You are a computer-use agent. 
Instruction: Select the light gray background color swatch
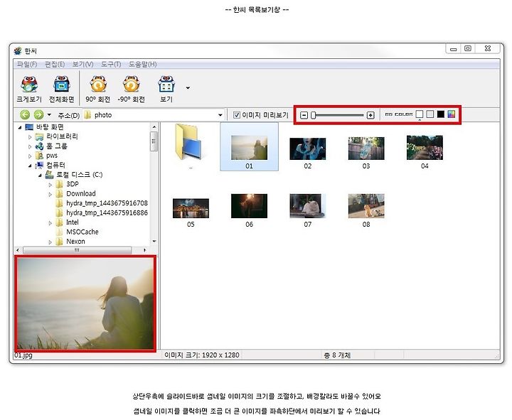[430, 114]
